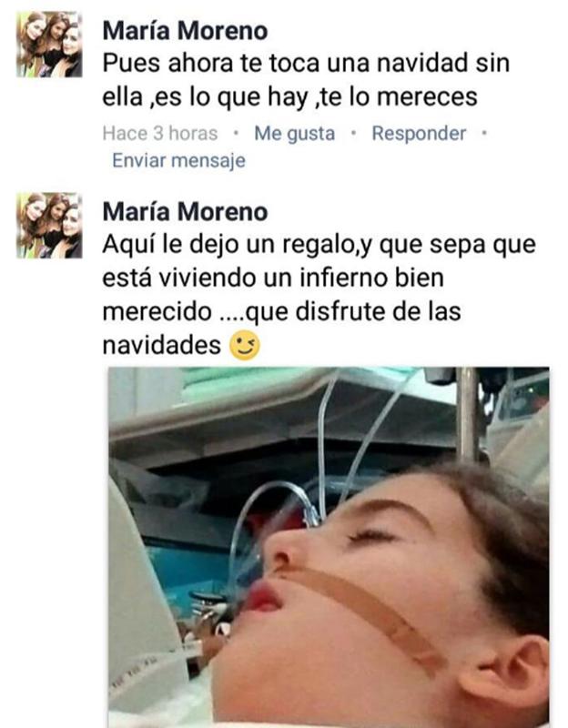Click the text line "merecido ....que disfrute de las"
Image resolution: width=568 pixels, height=728 pixels.
(x=281, y=311)
